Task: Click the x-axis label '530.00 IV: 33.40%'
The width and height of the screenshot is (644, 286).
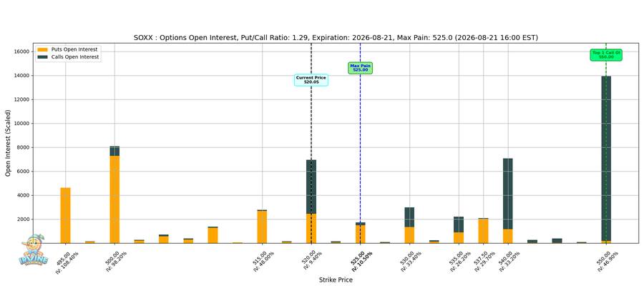Action: coord(412,260)
